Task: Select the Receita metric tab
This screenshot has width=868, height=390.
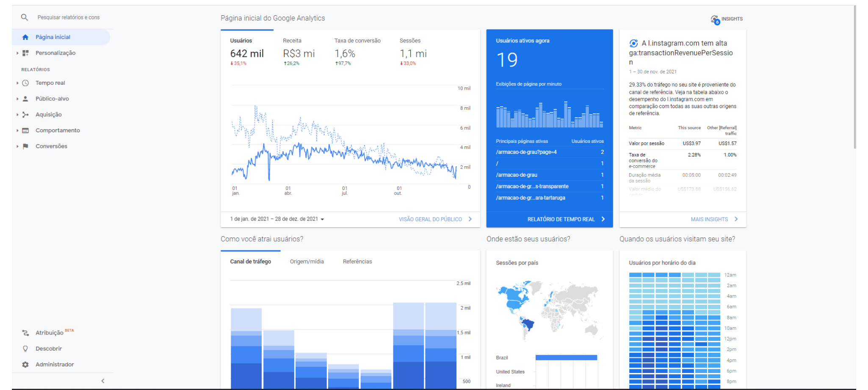Action: (x=299, y=52)
